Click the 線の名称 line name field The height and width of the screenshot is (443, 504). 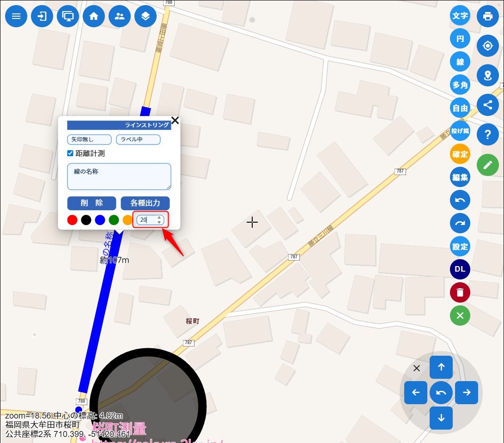pyautogui.click(x=119, y=176)
